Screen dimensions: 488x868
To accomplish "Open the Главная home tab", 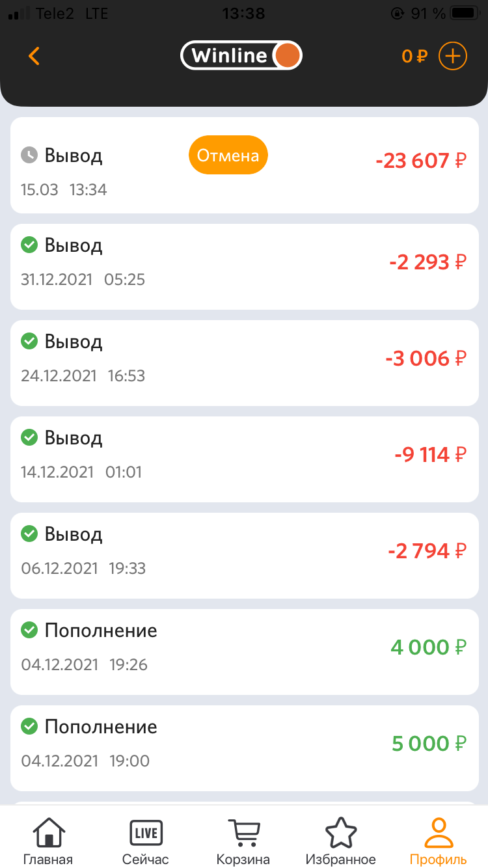I will click(48, 841).
